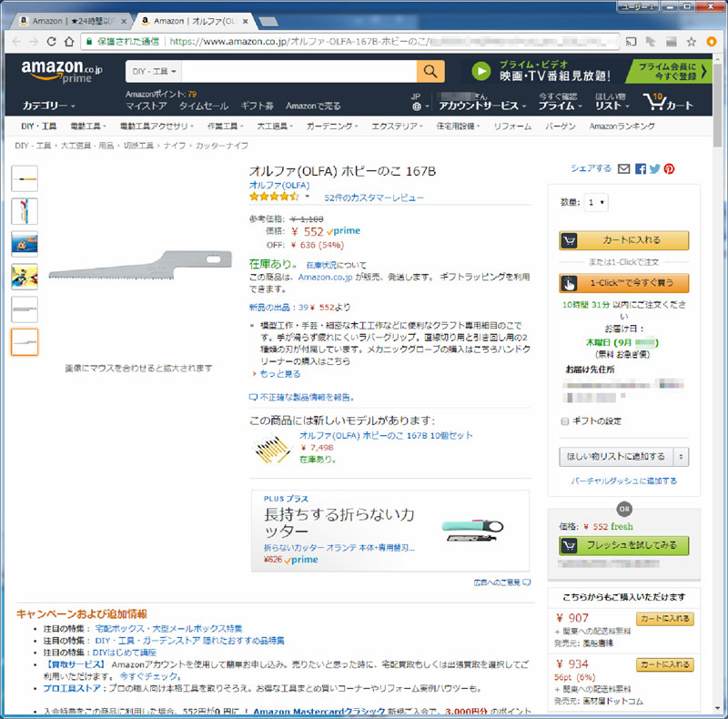The image size is (728, 719).
Task: Share the product on Twitter
Action: click(654, 168)
